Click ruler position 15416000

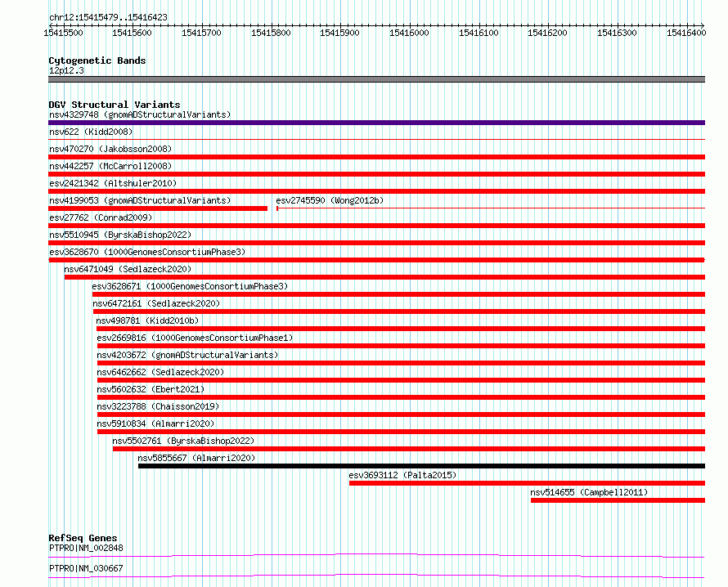[x=410, y=33]
